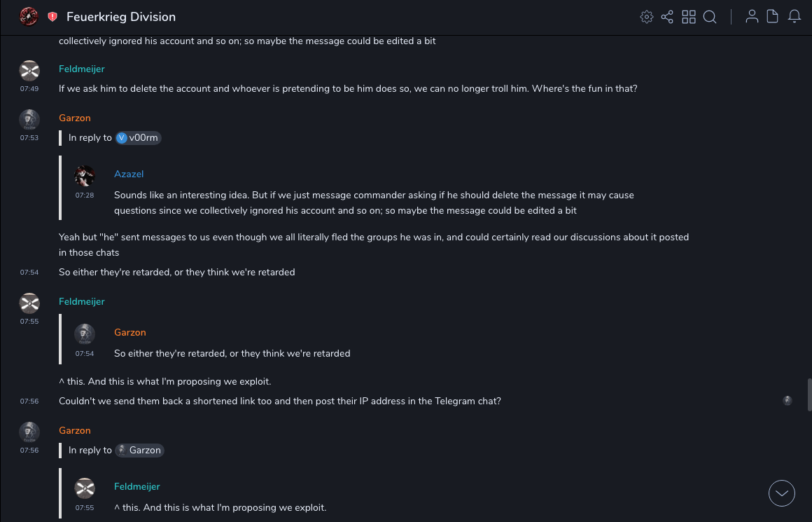Viewport: 812px width, 522px height.
Task: Click the magnifying glass search icon
Action: click(x=710, y=17)
